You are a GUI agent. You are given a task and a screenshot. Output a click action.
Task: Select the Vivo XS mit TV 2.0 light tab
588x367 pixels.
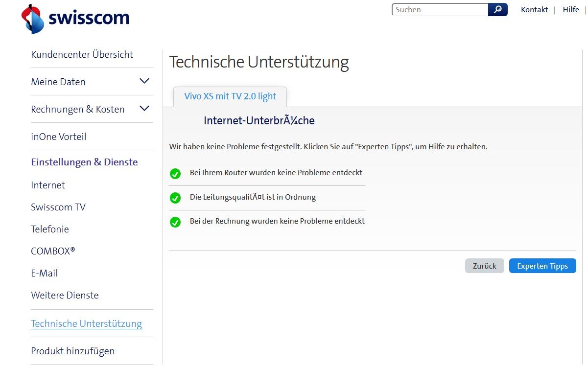pos(230,96)
